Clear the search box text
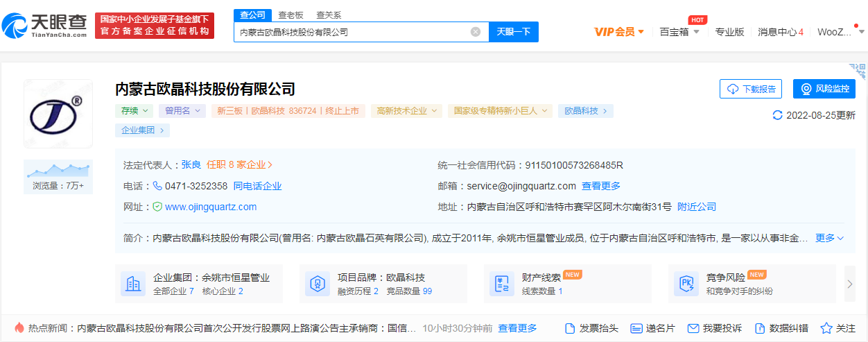 (476, 32)
